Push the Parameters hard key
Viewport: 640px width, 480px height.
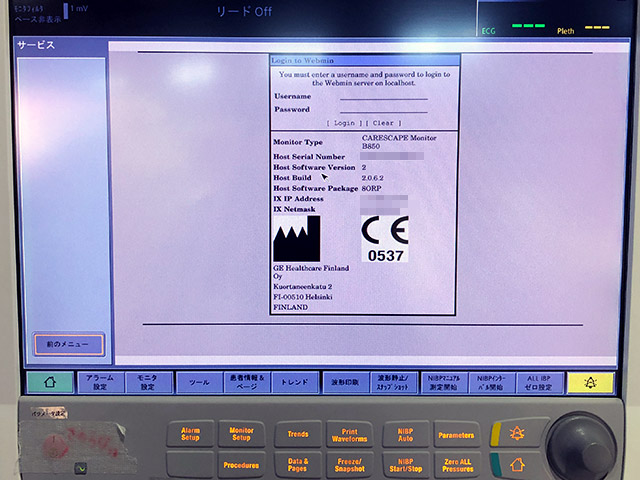coord(456,435)
